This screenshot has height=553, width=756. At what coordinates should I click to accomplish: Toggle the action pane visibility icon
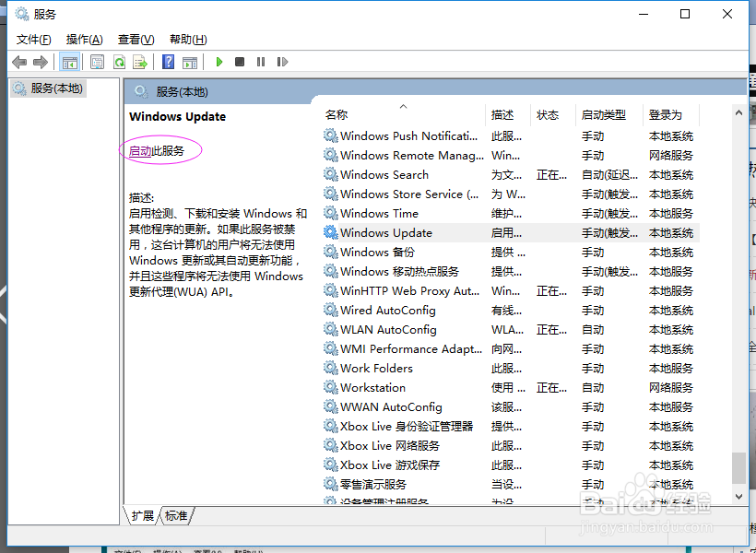(191, 62)
